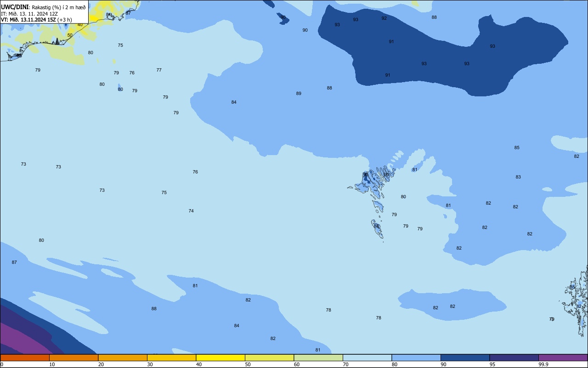The image size is (588, 368).
Task: Click the 10–20 orange legend swatch
Action: point(73,357)
